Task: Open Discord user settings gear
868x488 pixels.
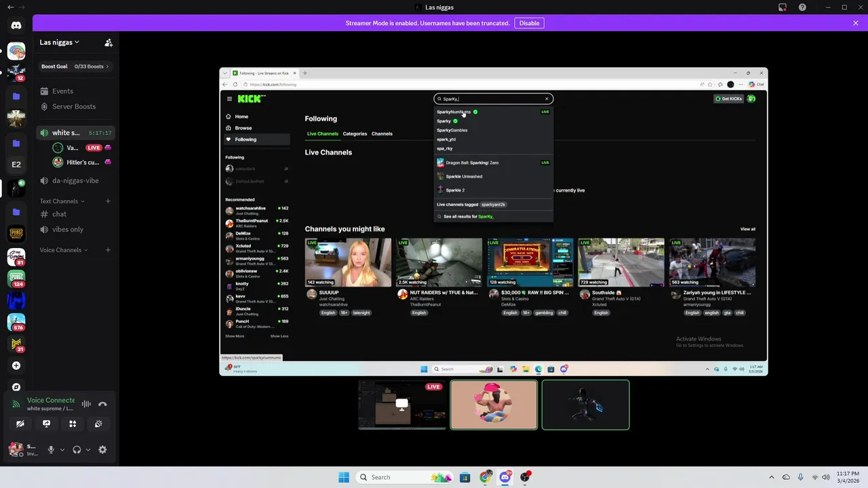Action: coord(102,449)
